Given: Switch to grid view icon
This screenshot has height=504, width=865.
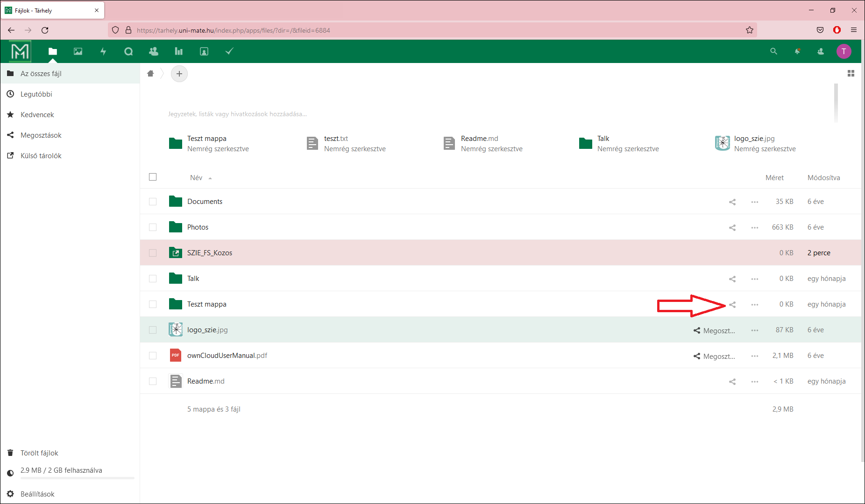Looking at the screenshot, I should pos(851,73).
